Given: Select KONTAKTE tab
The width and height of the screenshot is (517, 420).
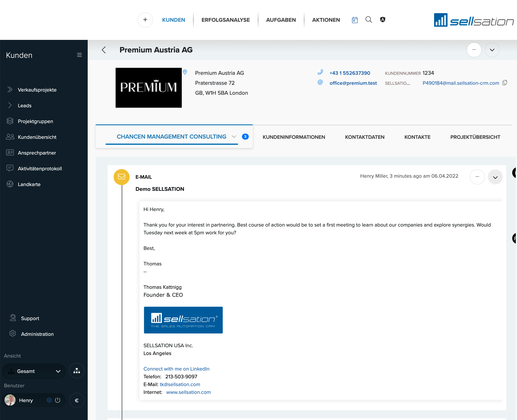Looking at the screenshot, I should 417,137.
